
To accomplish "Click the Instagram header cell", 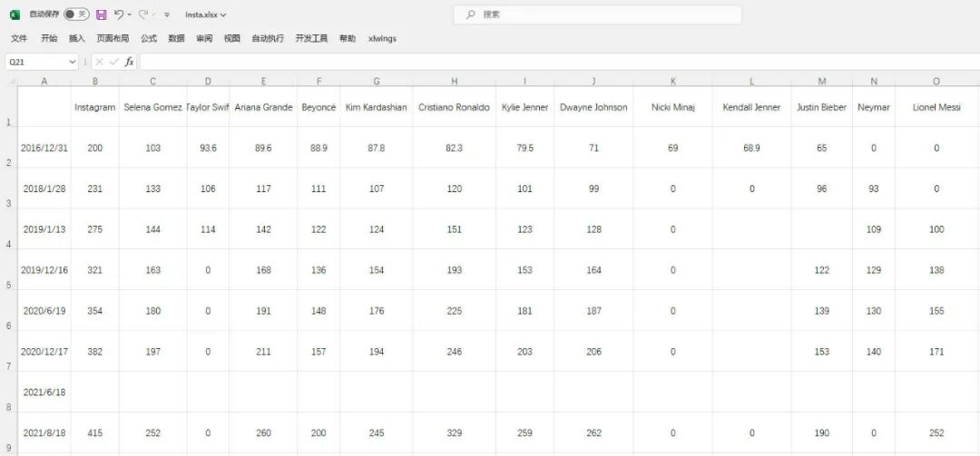I will click(x=95, y=107).
